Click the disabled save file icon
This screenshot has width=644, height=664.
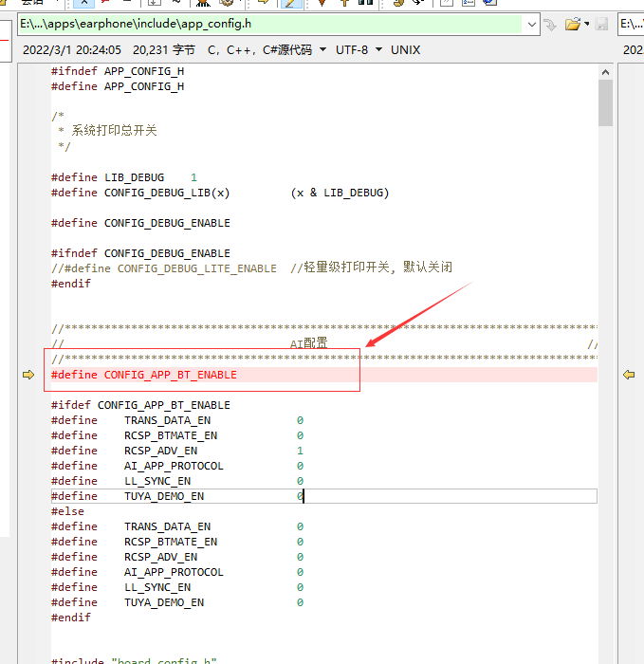click(x=601, y=24)
